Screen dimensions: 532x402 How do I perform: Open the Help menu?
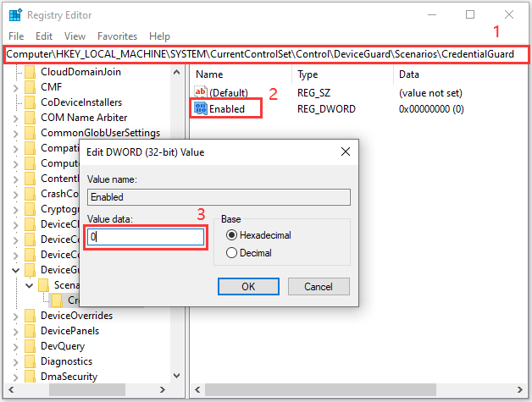159,36
